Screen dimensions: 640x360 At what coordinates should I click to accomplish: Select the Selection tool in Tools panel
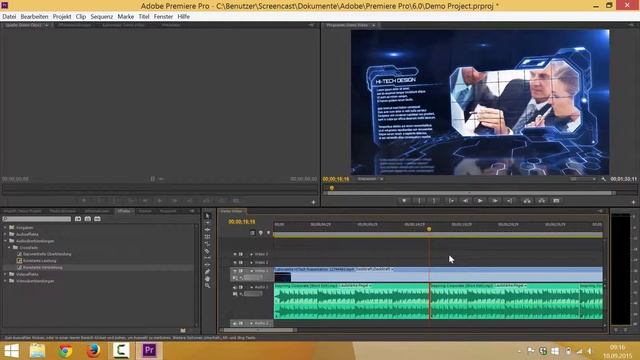pos(207,216)
